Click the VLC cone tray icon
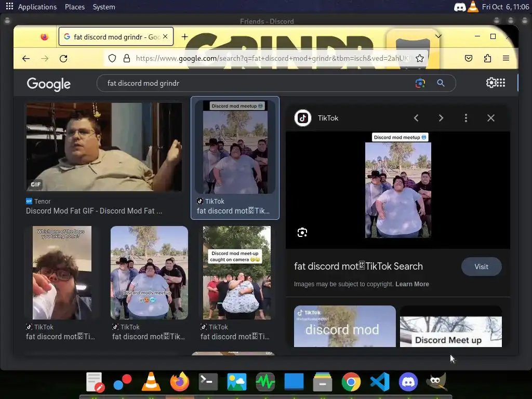The height and width of the screenshot is (399, 532). click(473, 6)
